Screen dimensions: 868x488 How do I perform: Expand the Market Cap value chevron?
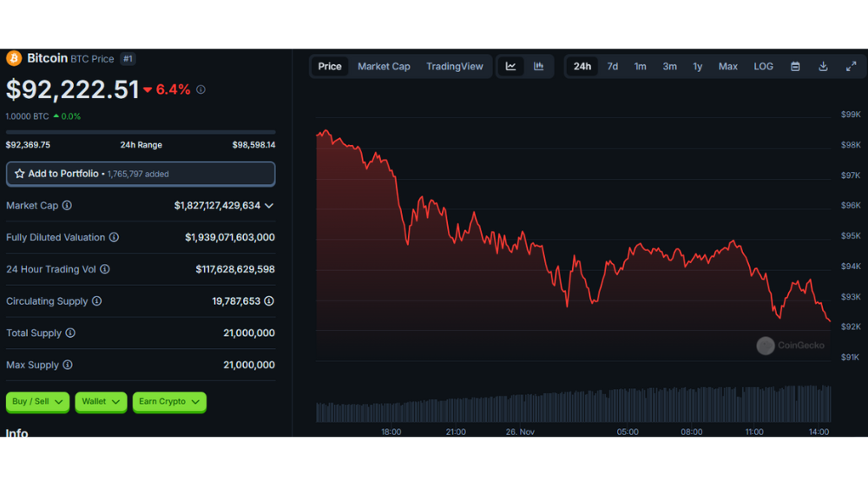[x=269, y=206]
